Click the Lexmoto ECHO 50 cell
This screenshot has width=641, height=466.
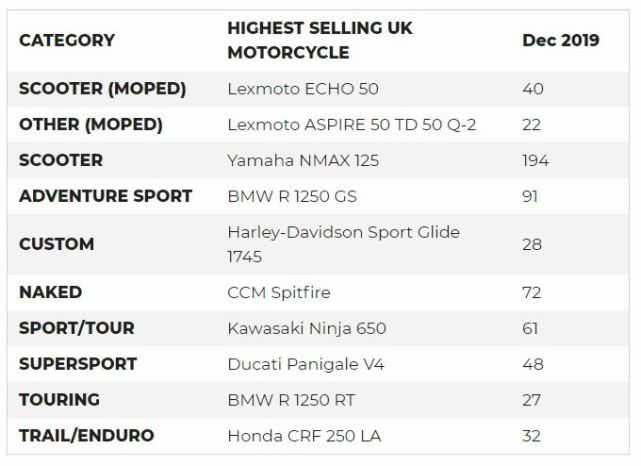[303, 88]
